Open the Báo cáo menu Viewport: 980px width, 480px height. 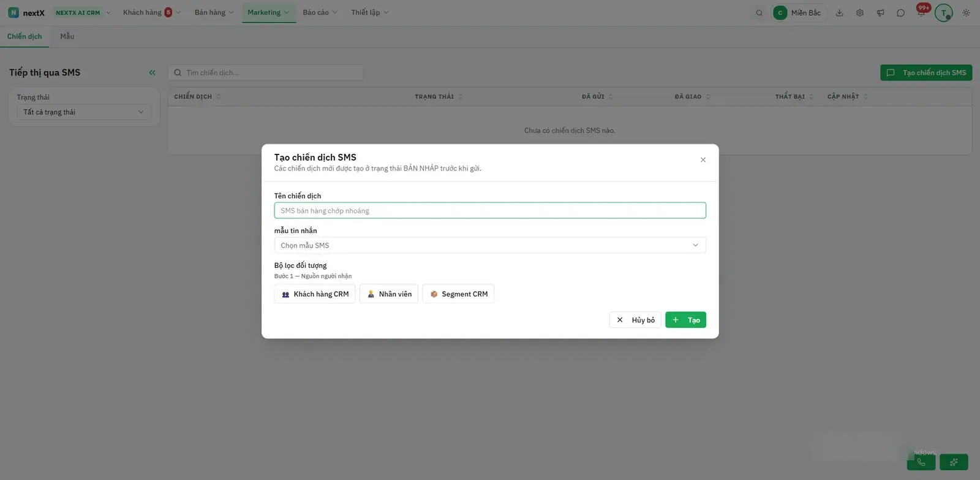[x=320, y=13]
